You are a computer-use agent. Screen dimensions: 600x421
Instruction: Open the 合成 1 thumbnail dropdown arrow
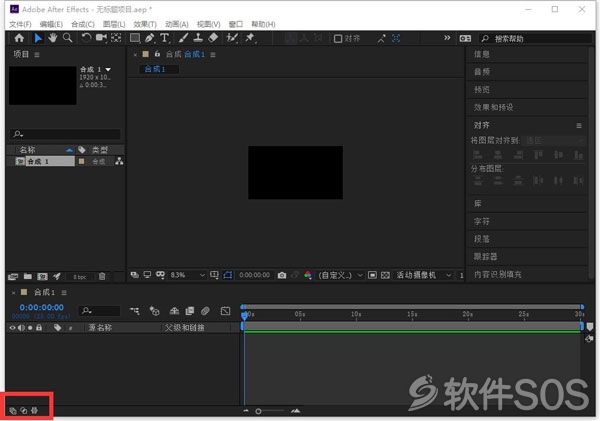(108, 69)
